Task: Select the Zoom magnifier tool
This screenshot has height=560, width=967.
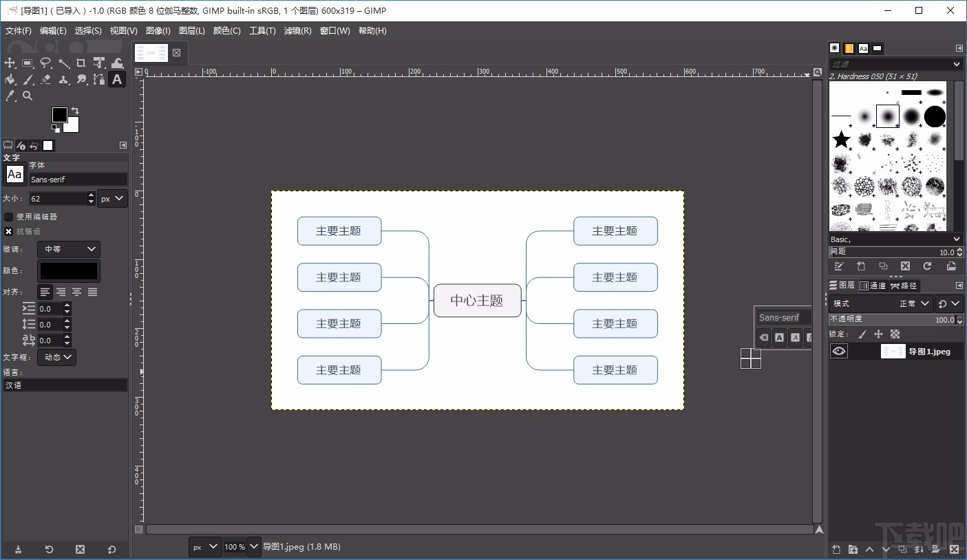Action: click(x=28, y=96)
